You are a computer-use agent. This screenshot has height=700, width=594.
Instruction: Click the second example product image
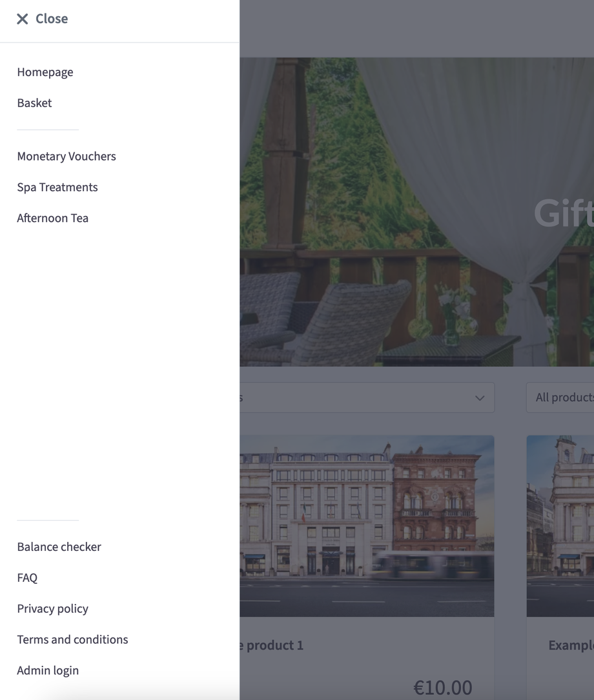[560, 526]
